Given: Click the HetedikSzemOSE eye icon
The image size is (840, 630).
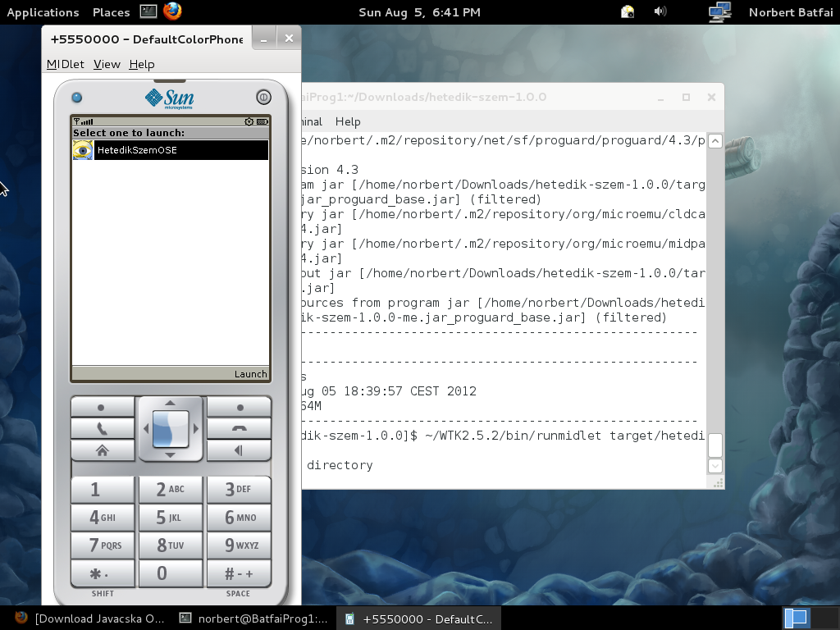Looking at the screenshot, I should click(83, 150).
